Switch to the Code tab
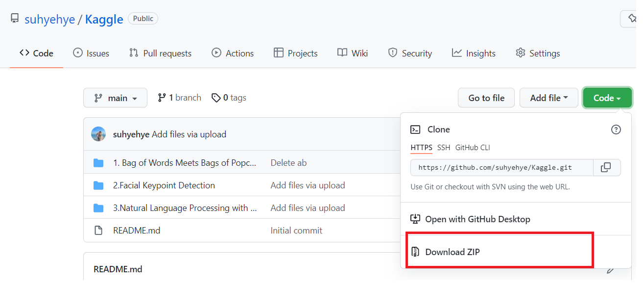This screenshot has height=286, width=644. [36, 53]
